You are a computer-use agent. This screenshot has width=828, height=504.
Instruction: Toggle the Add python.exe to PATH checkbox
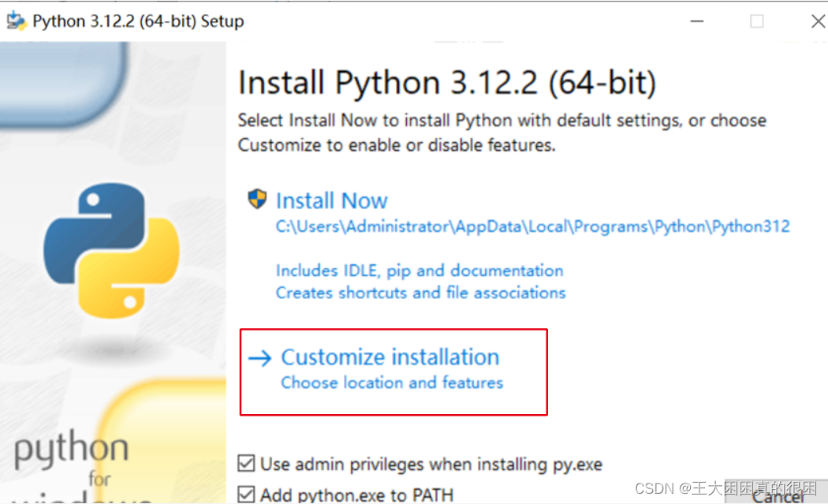[x=246, y=495]
